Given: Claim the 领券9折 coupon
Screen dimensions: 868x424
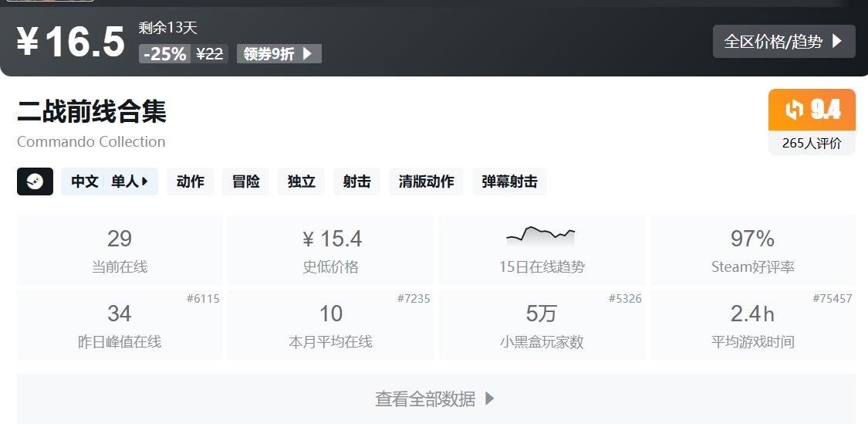Looking at the screenshot, I should pos(279,54).
